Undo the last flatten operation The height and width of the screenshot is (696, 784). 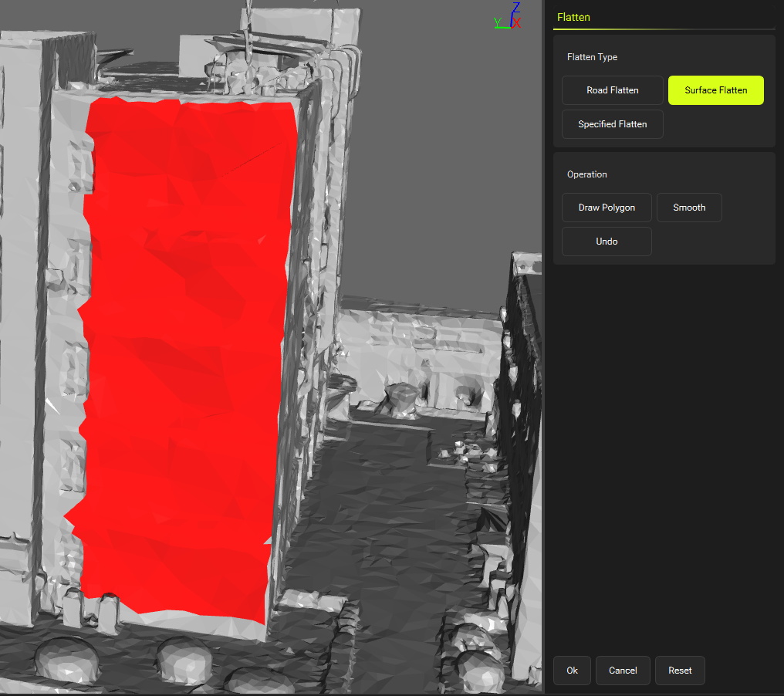click(x=607, y=242)
